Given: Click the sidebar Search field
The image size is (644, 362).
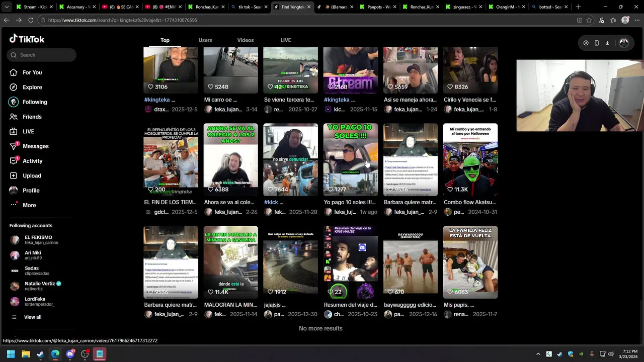Looking at the screenshot, I should (x=42, y=55).
